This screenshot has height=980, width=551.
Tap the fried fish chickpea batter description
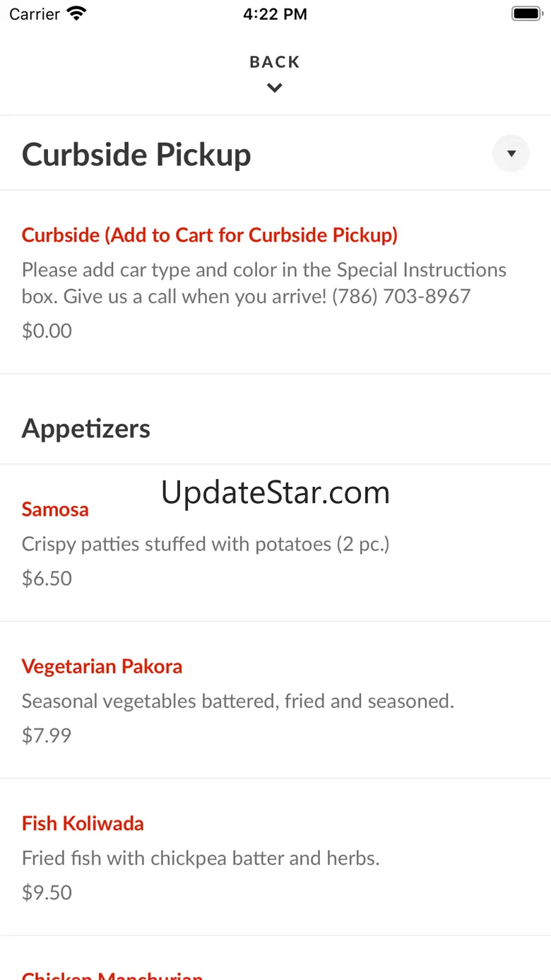point(201,858)
